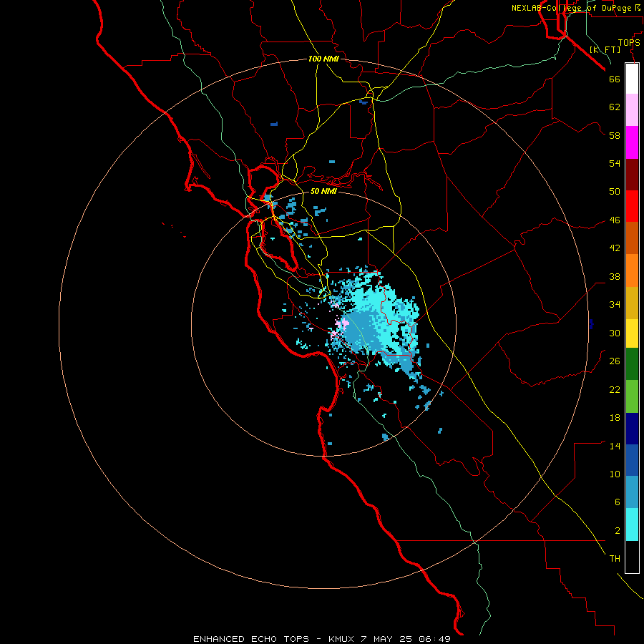The image size is (644, 644).
Task: Click the dark orange swatch between 42 and 46
Action: [x=632, y=238]
